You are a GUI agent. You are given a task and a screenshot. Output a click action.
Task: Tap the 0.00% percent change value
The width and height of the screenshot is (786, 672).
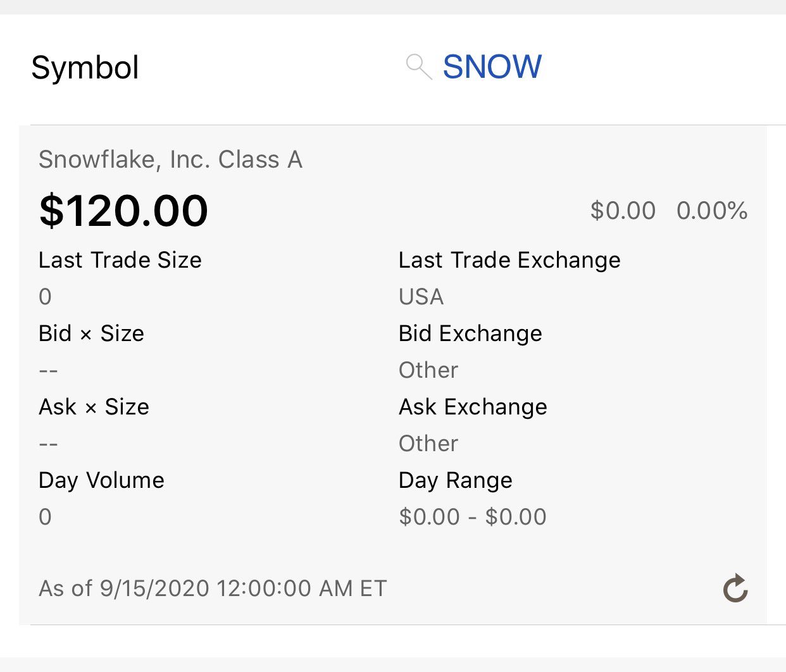(x=712, y=211)
